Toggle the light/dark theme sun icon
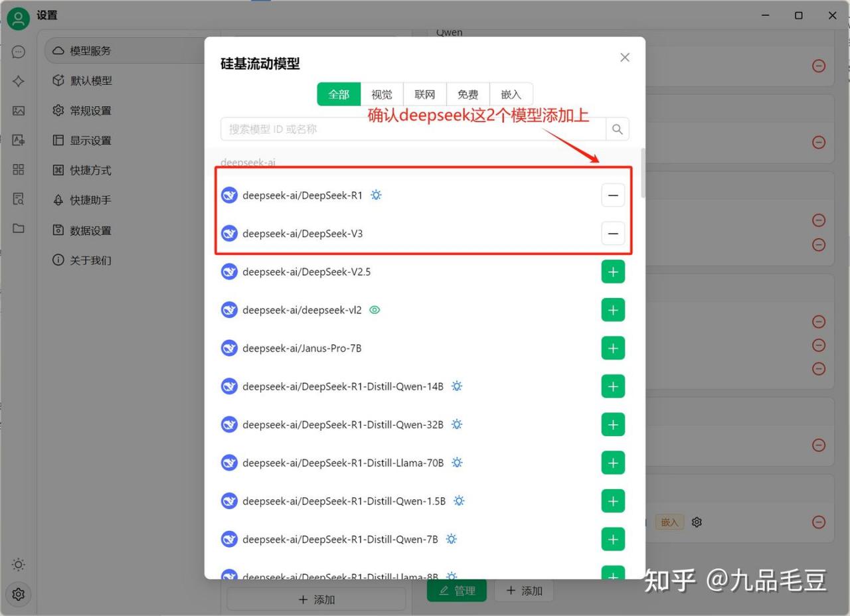The width and height of the screenshot is (850, 616). pos(19,565)
